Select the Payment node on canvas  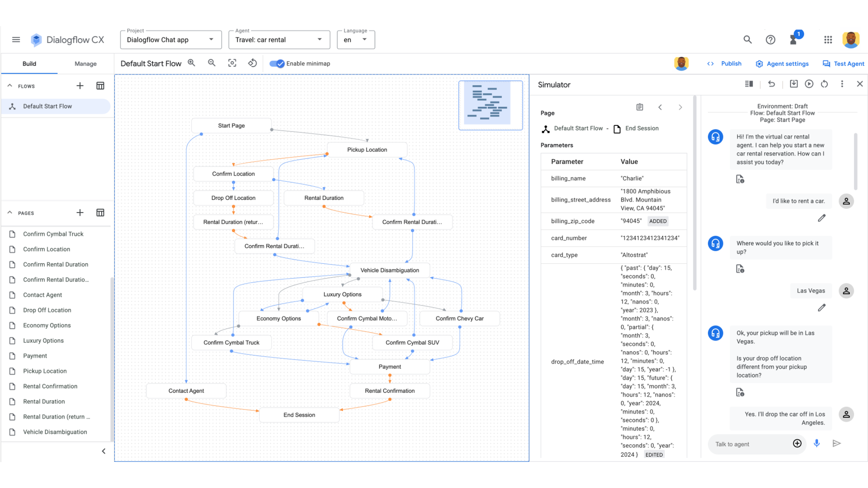pyautogui.click(x=390, y=367)
